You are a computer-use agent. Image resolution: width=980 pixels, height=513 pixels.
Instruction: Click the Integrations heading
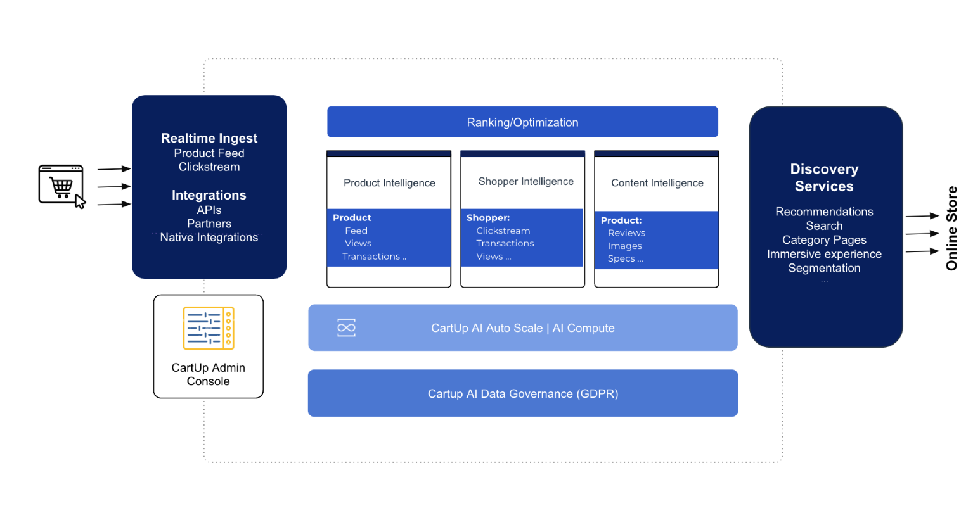point(209,195)
